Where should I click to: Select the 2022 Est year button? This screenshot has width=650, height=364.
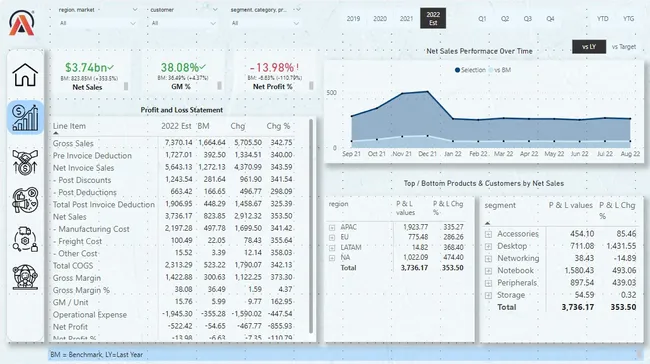tap(433, 18)
